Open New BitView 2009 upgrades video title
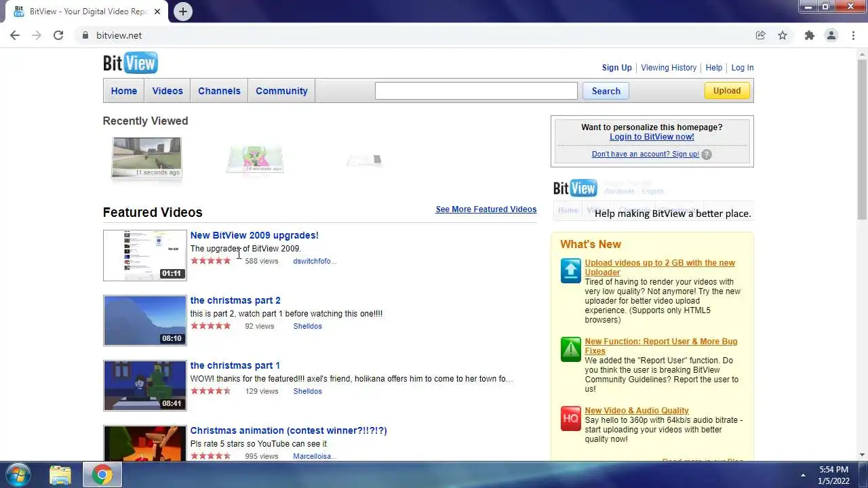The height and width of the screenshot is (488, 868). 254,235
